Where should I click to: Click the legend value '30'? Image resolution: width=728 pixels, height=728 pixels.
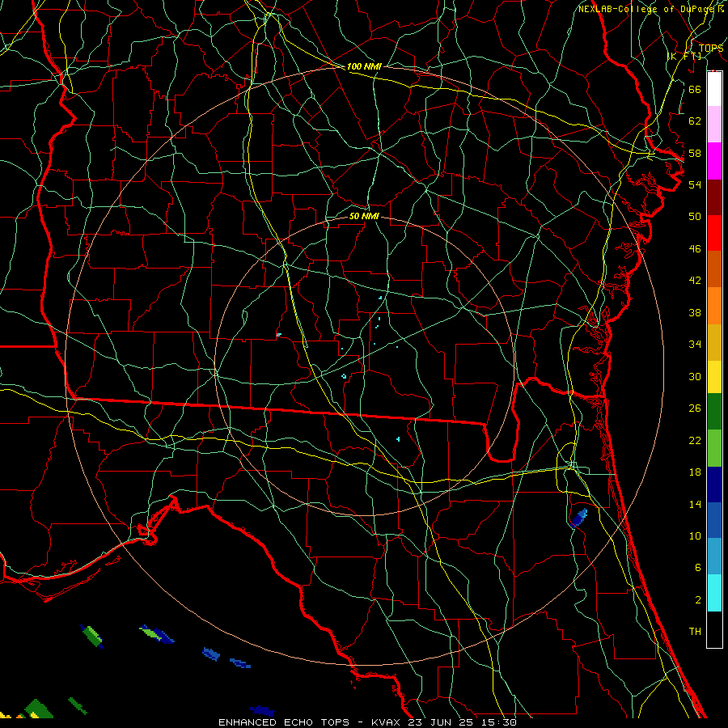coord(695,376)
